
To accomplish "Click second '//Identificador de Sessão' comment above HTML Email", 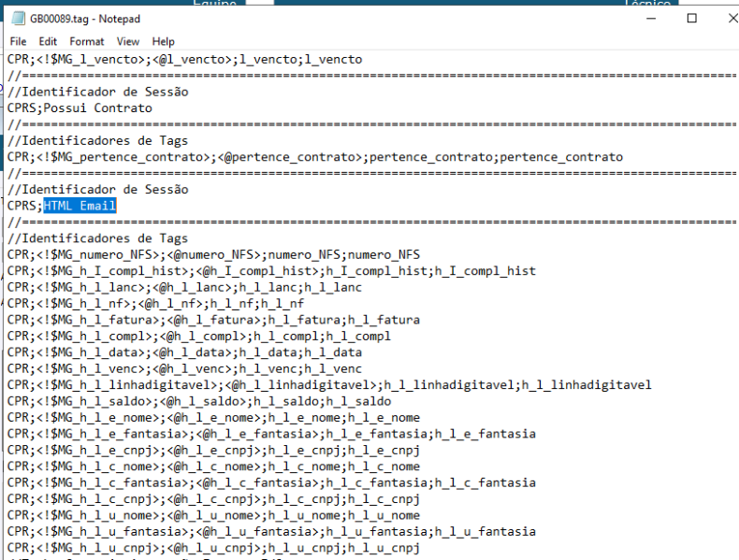I will click(x=98, y=190).
